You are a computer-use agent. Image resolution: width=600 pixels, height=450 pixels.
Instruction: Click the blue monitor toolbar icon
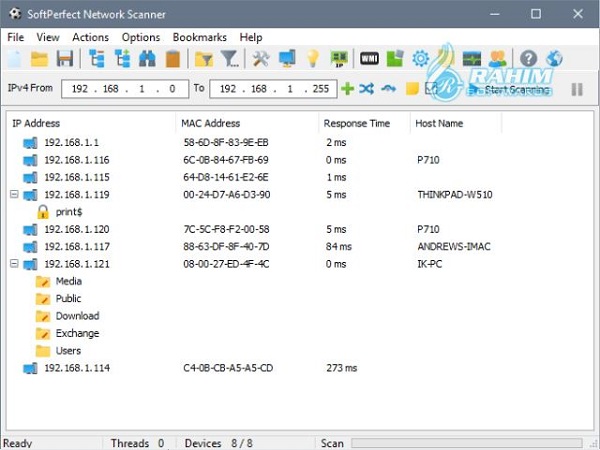click(x=287, y=59)
